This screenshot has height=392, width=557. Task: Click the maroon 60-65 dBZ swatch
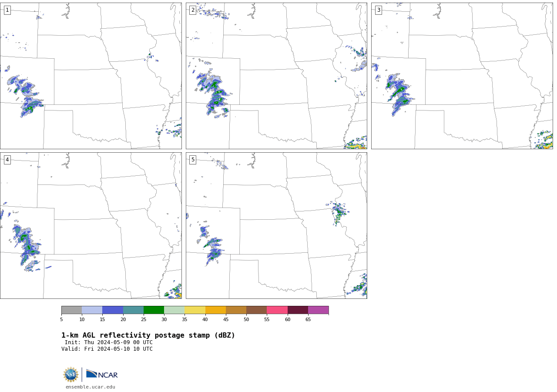pyautogui.click(x=298, y=310)
